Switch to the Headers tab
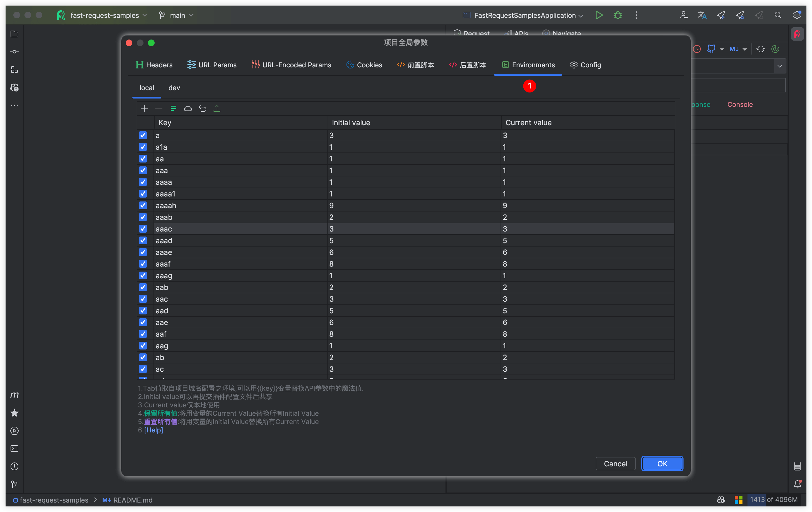The width and height of the screenshot is (812, 512). [x=154, y=65]
